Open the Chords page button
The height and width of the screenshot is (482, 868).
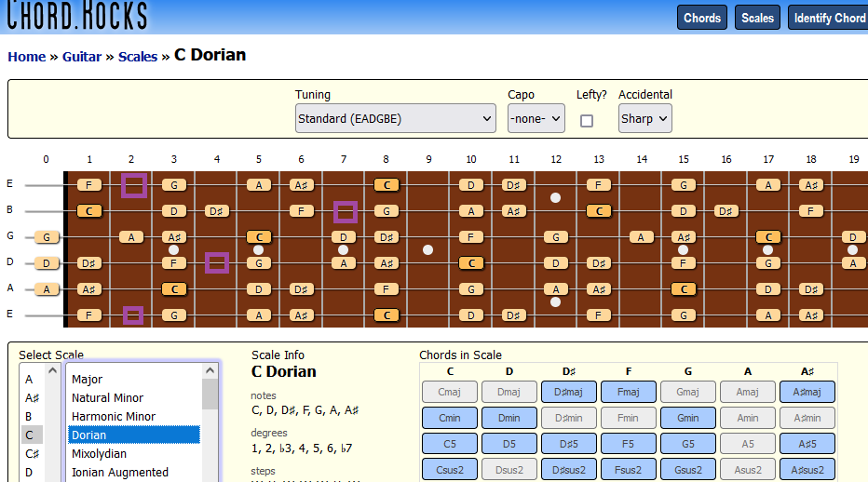click(702, 18)
